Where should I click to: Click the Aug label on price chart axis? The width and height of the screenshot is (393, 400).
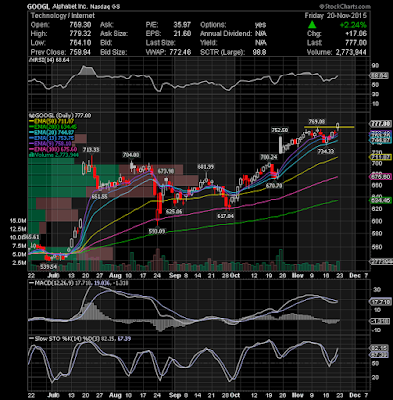115,276
